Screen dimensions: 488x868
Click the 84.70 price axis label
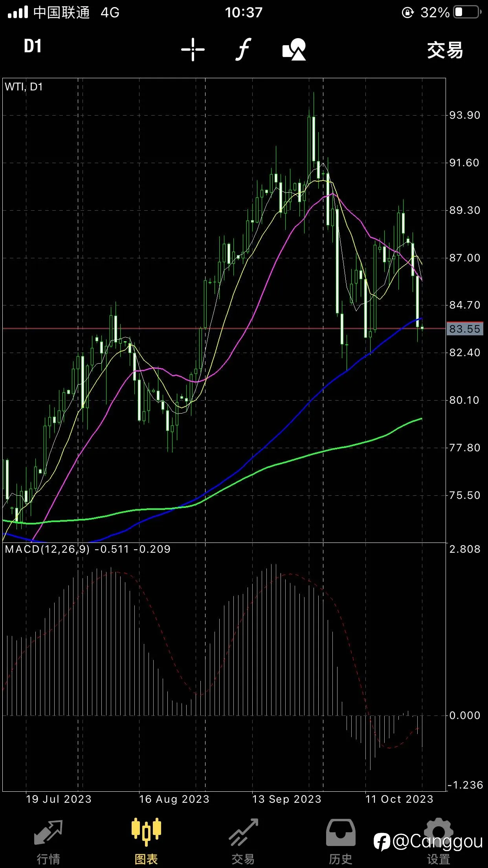465,305
